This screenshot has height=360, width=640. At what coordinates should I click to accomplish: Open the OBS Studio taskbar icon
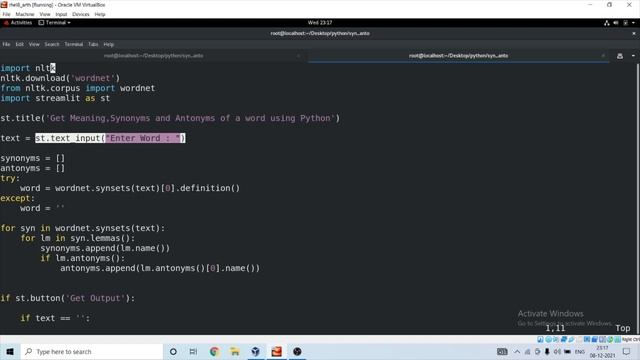pos(297,351)
